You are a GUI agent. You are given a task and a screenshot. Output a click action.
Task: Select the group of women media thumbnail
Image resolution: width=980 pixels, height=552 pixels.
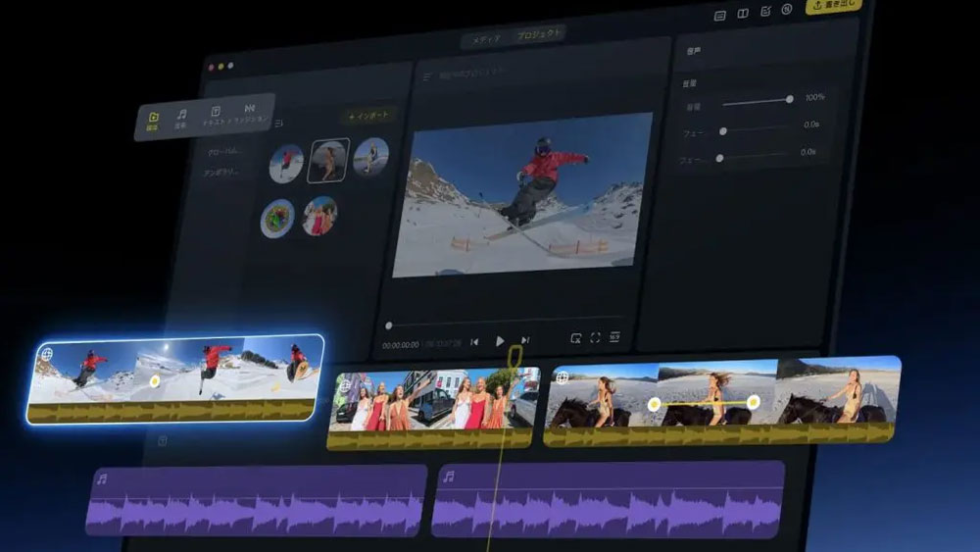[318, 216]
